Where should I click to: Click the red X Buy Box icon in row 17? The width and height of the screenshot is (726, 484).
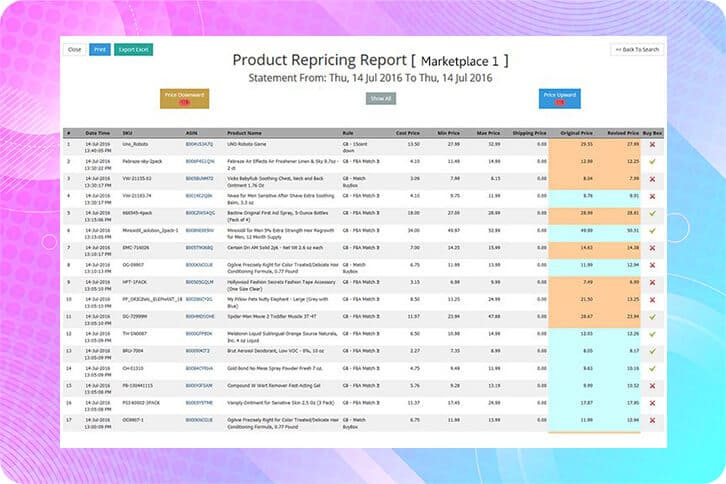[x=652, y=421]
